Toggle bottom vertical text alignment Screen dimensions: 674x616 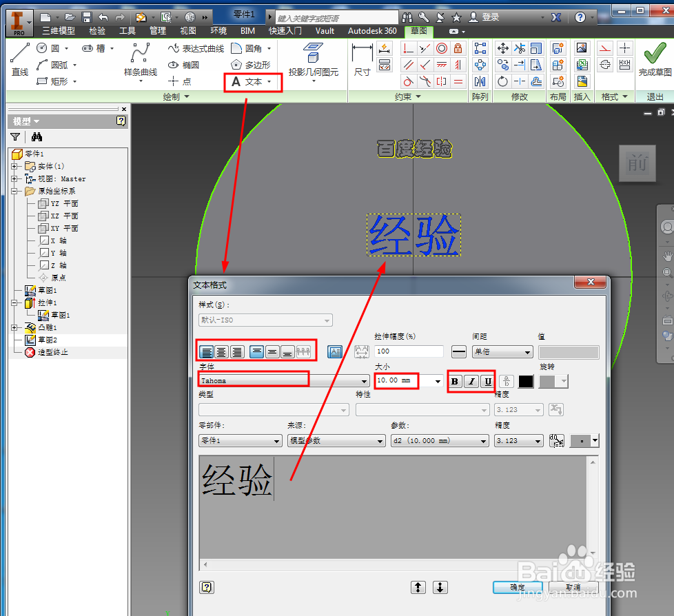tap(287, 352)
